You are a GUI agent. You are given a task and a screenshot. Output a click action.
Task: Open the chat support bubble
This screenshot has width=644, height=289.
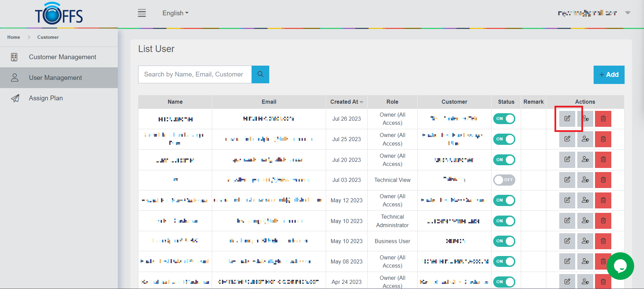pos(620,266)
